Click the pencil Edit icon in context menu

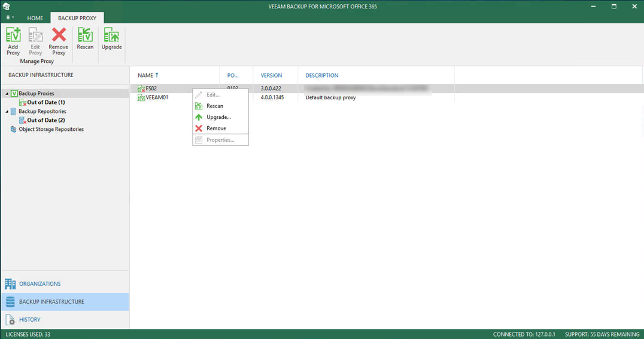click(x=199, y=95)
